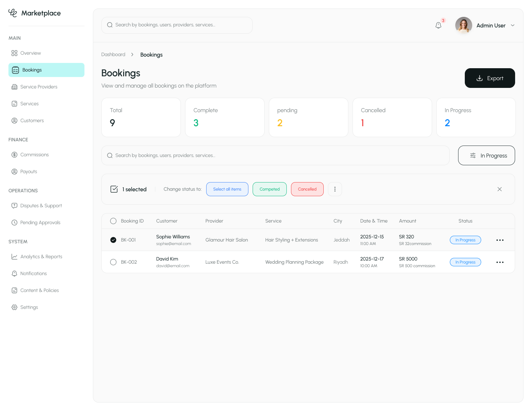Open notifications bell icon in header
532x411 pixels.
438,25
